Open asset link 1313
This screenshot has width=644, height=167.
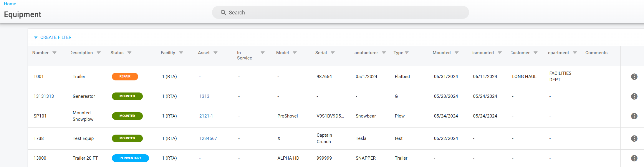tap(204, 96)
